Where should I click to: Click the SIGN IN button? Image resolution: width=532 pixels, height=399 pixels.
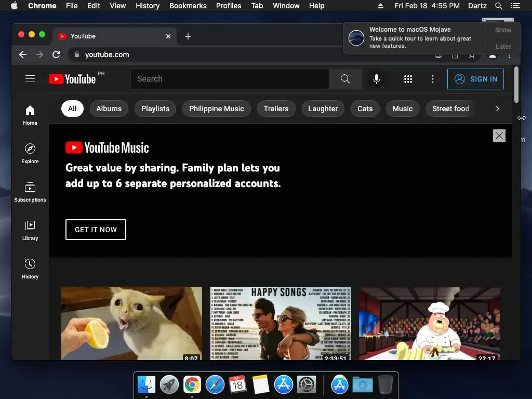tap(475, 79)
